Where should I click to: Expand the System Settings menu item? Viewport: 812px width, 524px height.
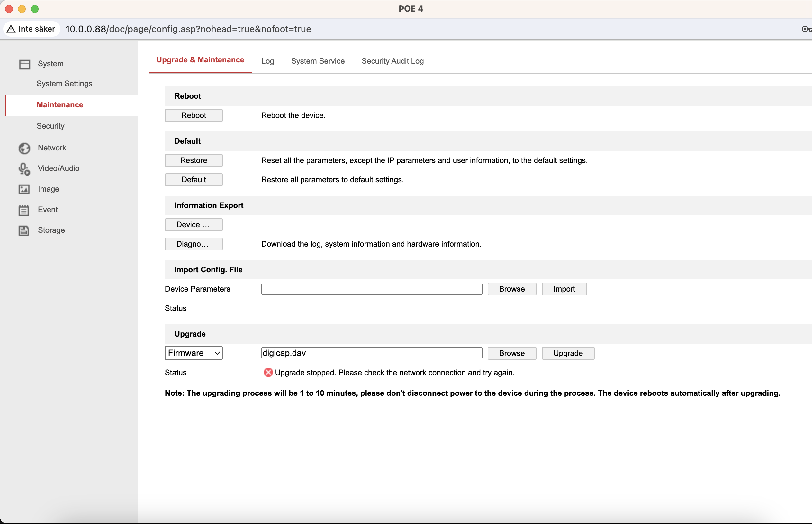coord(65,84)
